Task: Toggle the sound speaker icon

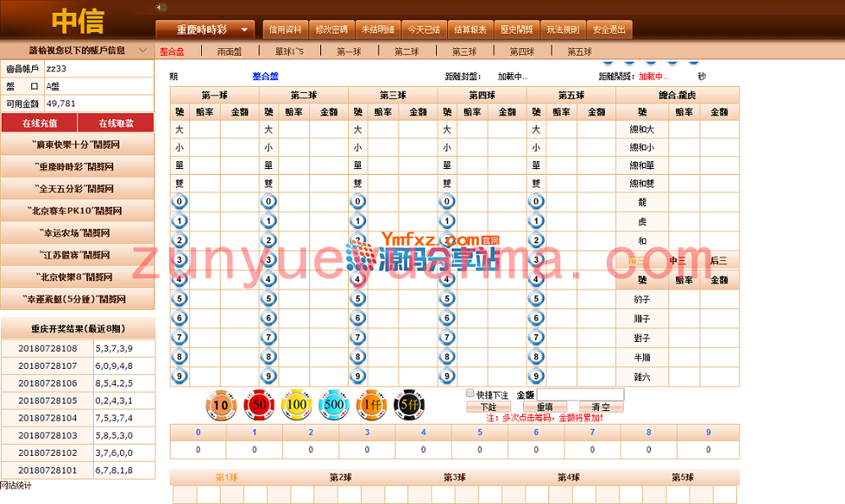Action: pos(161,7)
